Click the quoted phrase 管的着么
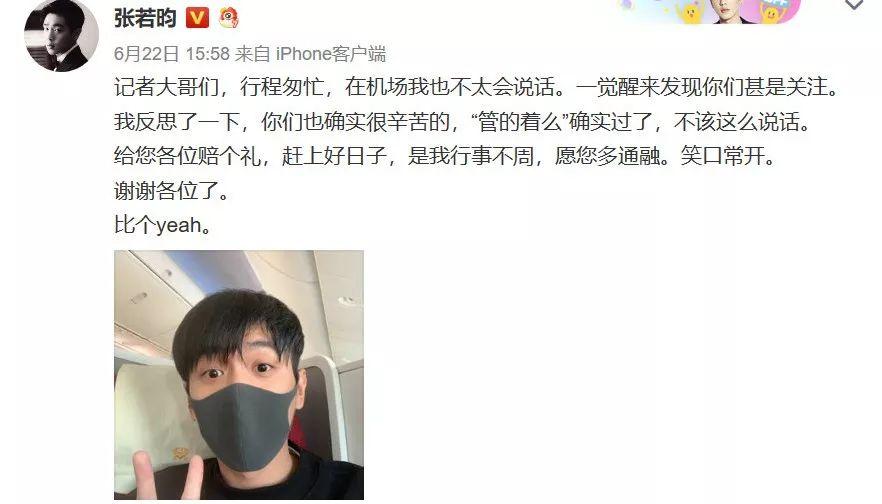The image size is (882, 504). point(520,122)
